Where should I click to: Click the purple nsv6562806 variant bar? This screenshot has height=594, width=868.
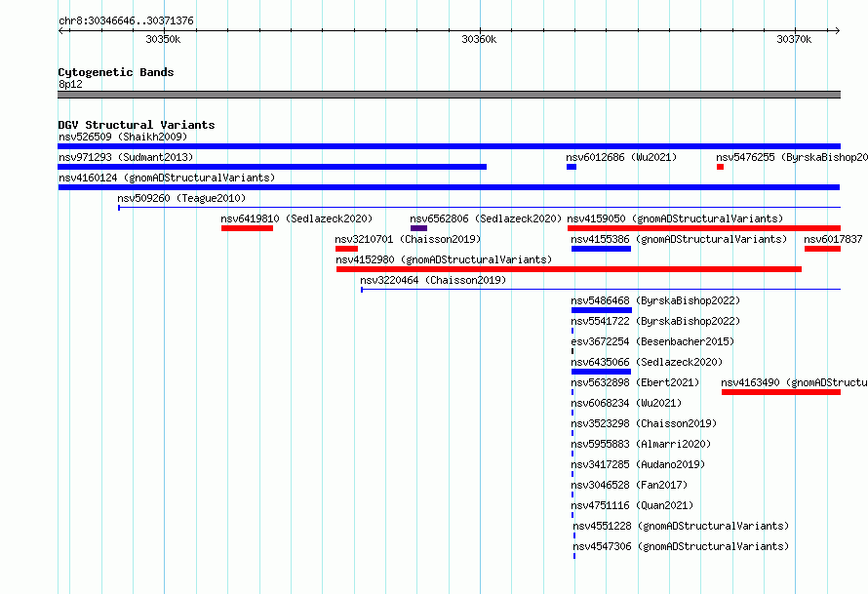click(418, 228)
